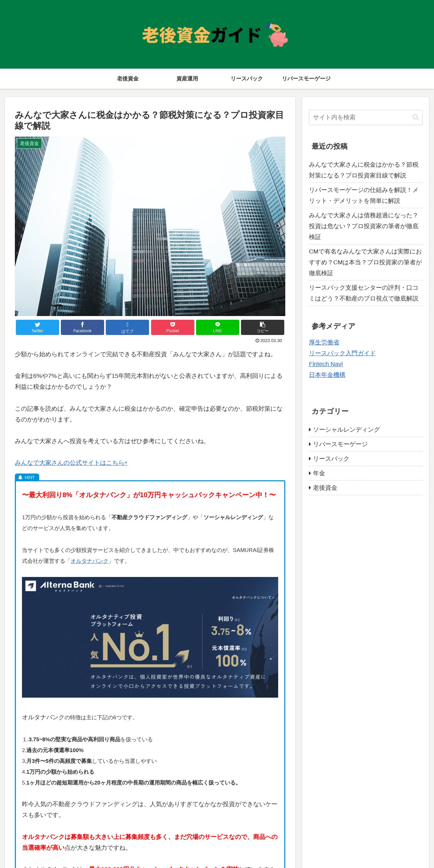
Task: Click list item 1万円の少額から始められる
Action: point(58,772)
